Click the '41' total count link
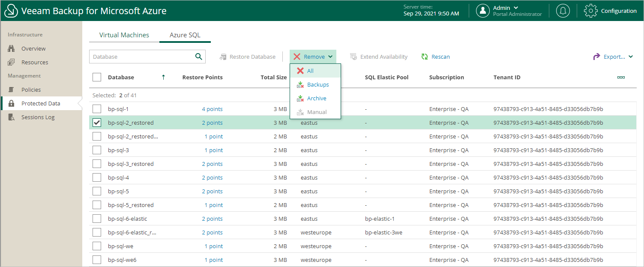644x267 pixels. (134, 95)
